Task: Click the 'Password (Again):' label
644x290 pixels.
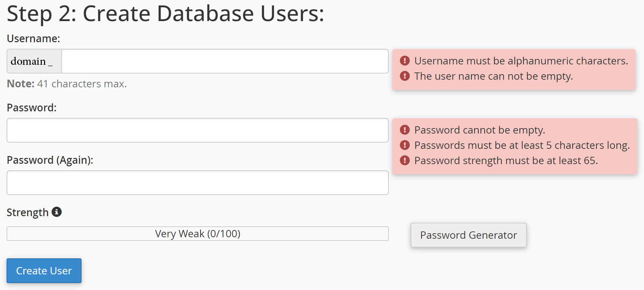Action: pos(50,160)
